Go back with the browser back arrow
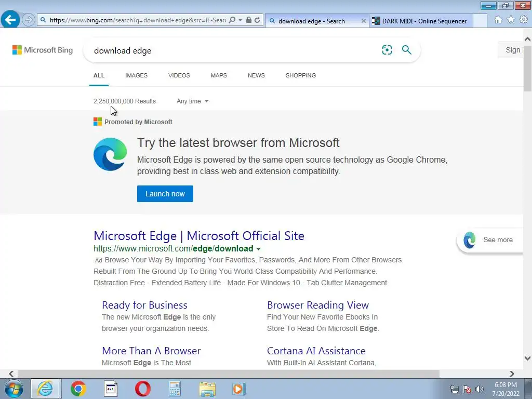This screenshot has width=532, height=399. pyautogui.click(x=10, y=20)
